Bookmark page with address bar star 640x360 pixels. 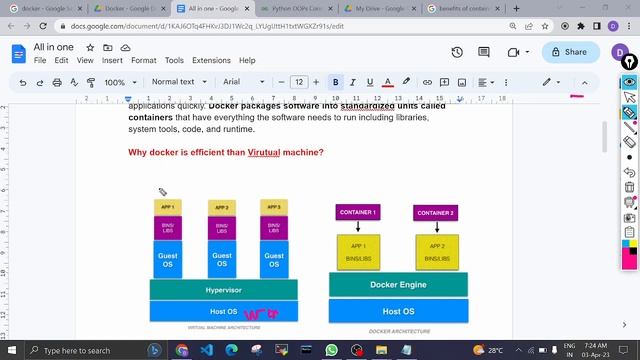click(x=545, y=26)
